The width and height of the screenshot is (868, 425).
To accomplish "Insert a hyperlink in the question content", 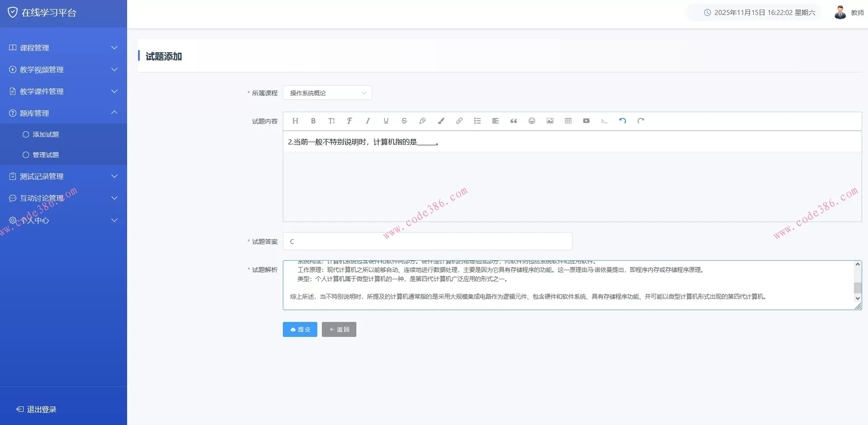I will point(459,121).
